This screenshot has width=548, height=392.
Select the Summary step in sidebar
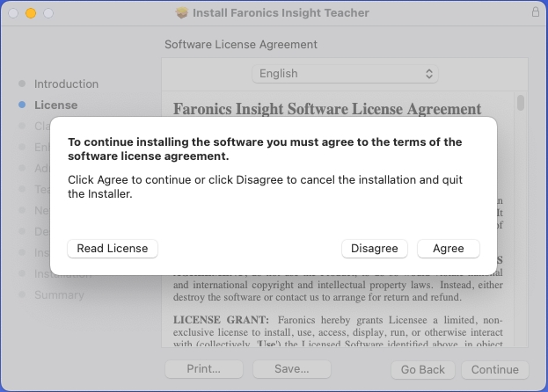click(59, 295)
